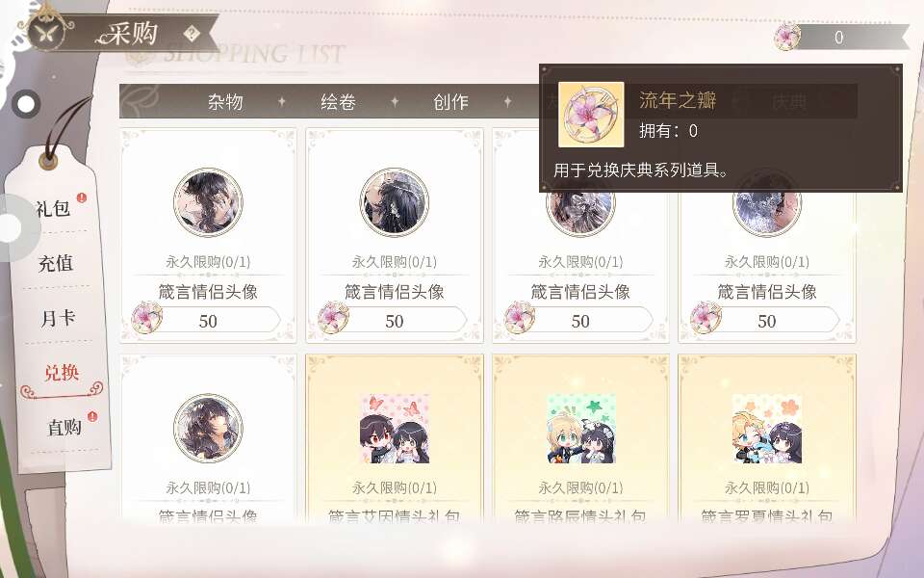Buy fourth avatar with 50 price button
The image size is (924, 578).
point(765,321)
